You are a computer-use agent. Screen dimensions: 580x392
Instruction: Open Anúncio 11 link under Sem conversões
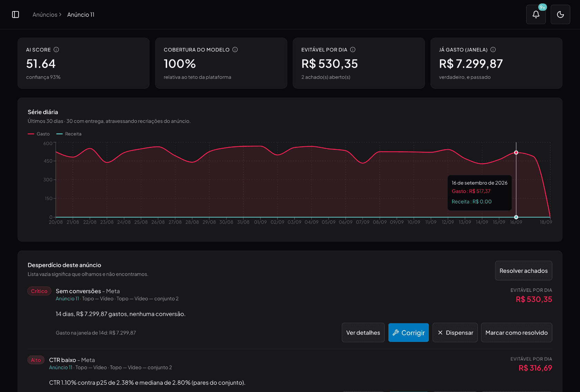(x=67, y=299)
